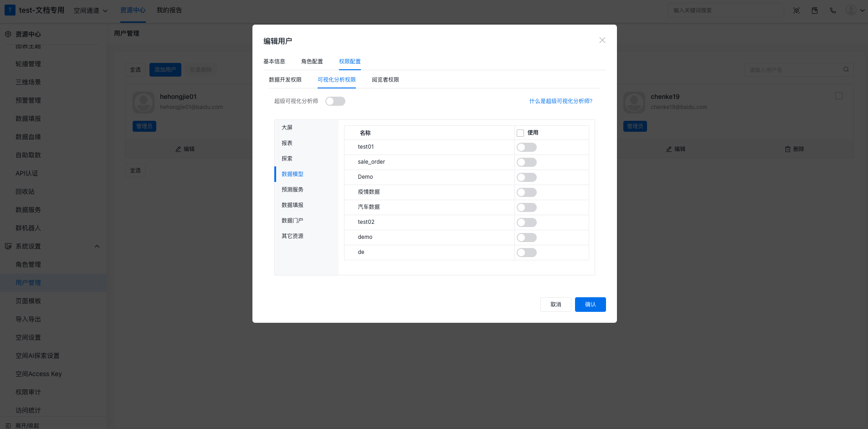Open 什么是超级可视化分析师? help link
This screenshot has height=429, width=868.
(561, 101)
